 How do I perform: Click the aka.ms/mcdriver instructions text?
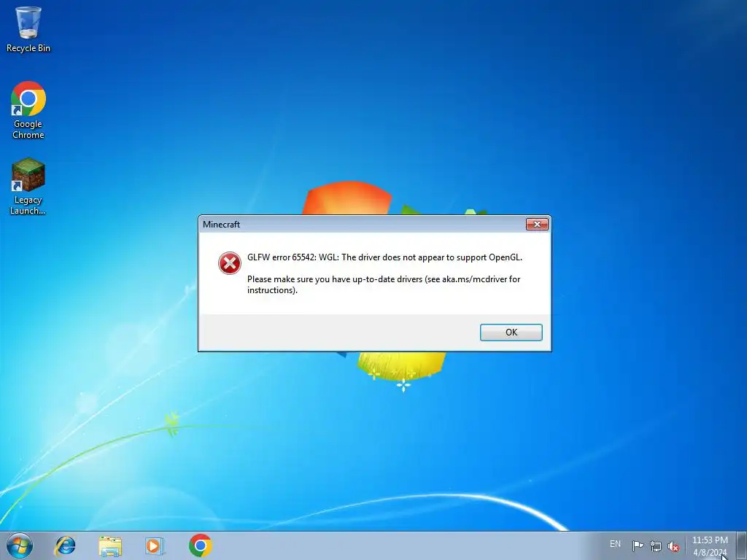click(x=384, y=284)
